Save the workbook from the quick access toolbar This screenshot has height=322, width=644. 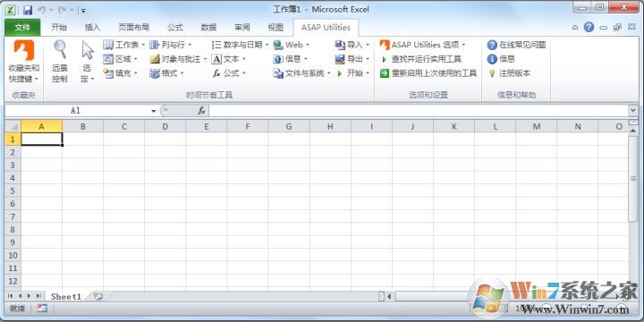coord(28,10)
